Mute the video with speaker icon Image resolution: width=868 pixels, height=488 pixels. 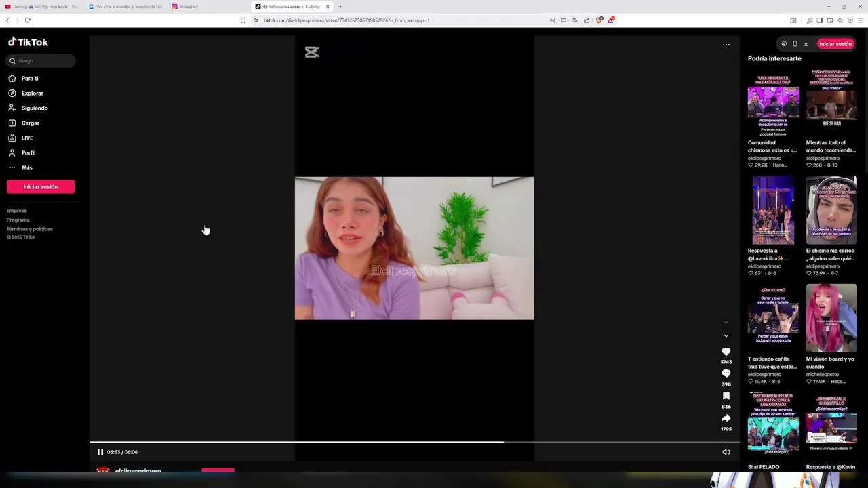pos(726,452)
